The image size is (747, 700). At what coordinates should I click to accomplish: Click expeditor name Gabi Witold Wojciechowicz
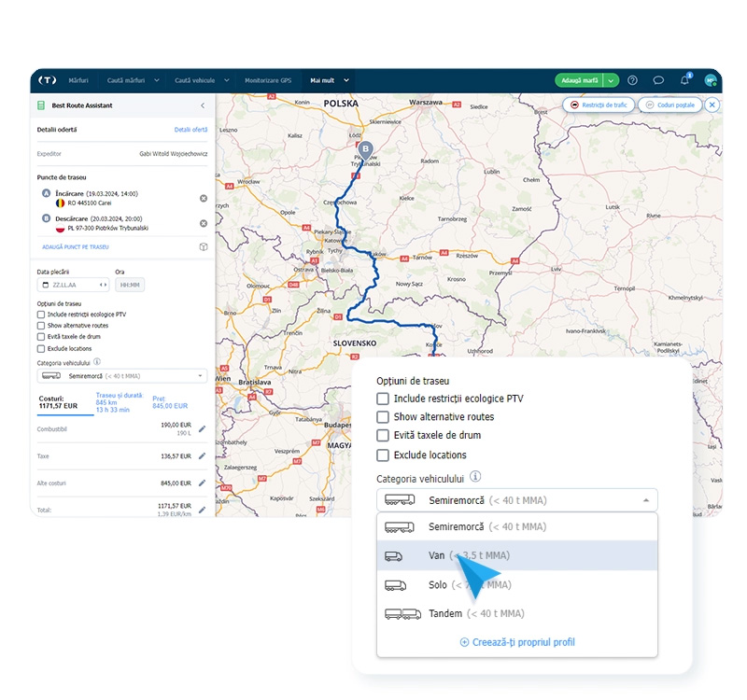[x=174, y=154]
